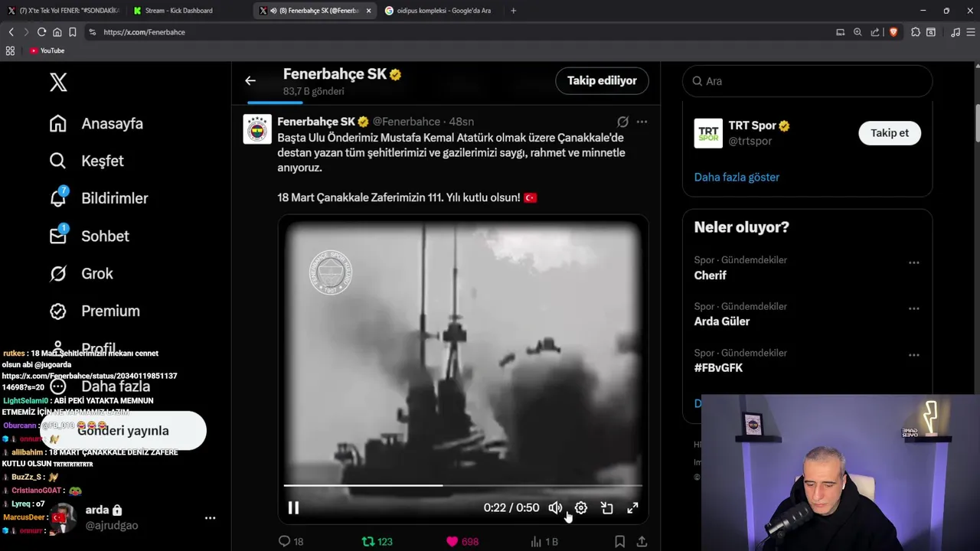The width and height of the screenshot is (980, 551).
Task: Open Grok from sidebar
Action: tap(81, 273)
